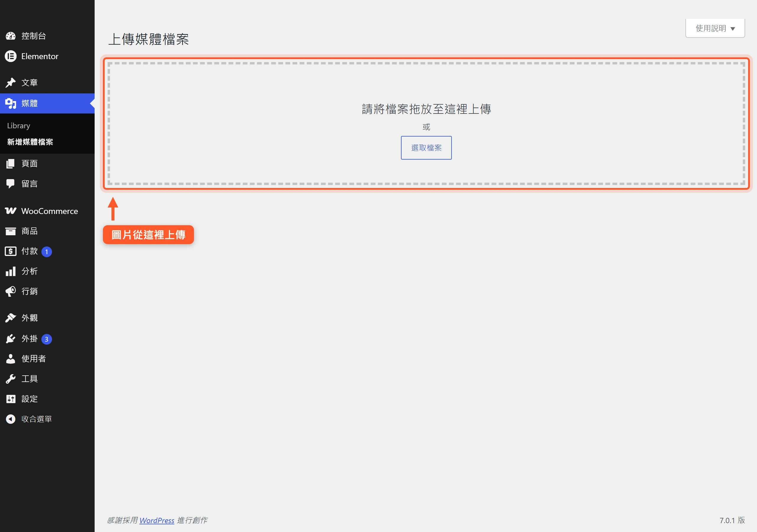The width and height of the screenshot is (757, 532).
Task: Collapse the sidebar via 收合選單
Action: (x=47, y=419)
